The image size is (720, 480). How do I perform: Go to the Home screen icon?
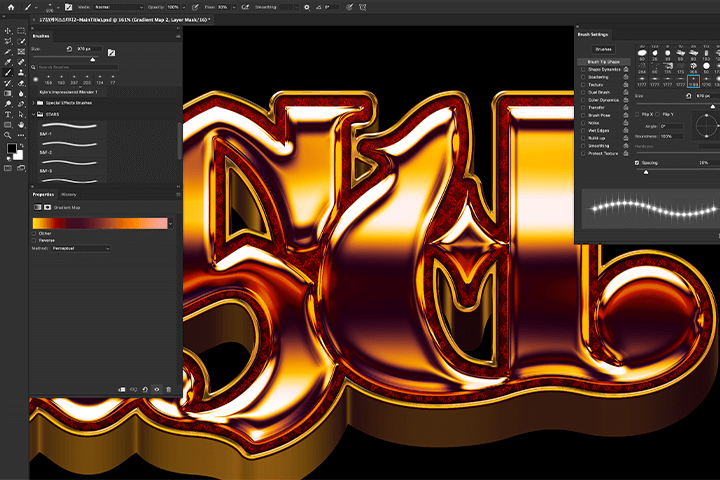[x=11, y=7]
